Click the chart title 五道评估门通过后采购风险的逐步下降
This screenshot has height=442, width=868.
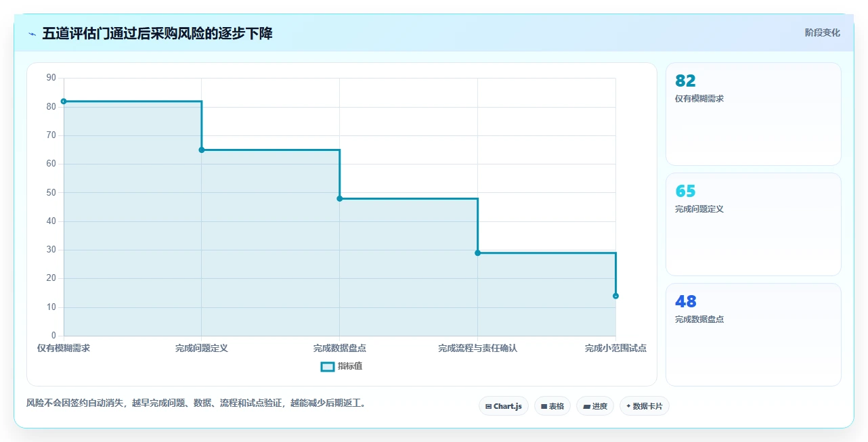pos(157,33)
